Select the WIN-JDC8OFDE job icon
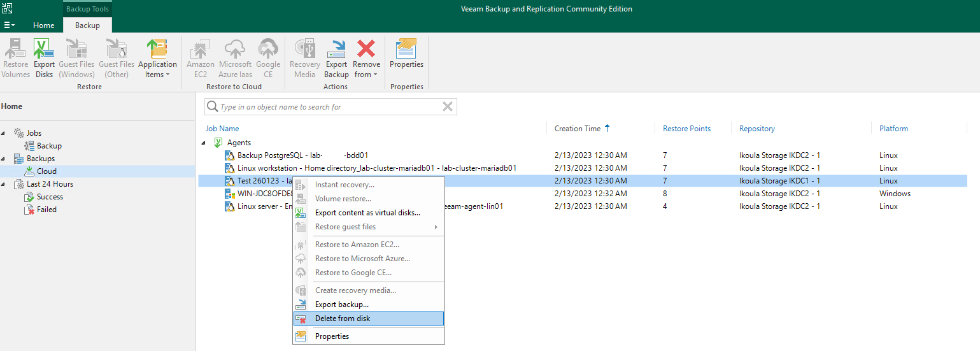The width and height of the screenshot is (980, 351). pos(230,194)
